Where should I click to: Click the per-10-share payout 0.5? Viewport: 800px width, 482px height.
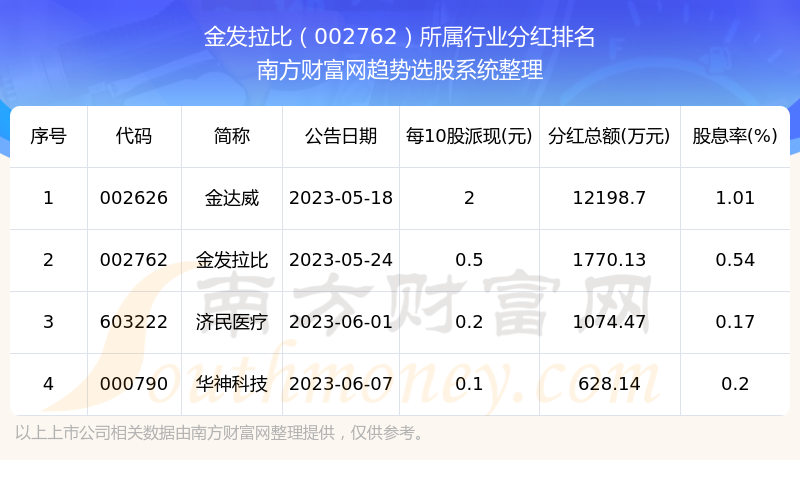(x=469, y=260)
